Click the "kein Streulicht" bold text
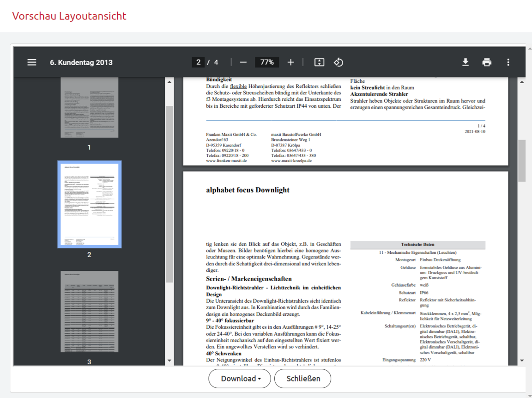 (x=368, y=88)
